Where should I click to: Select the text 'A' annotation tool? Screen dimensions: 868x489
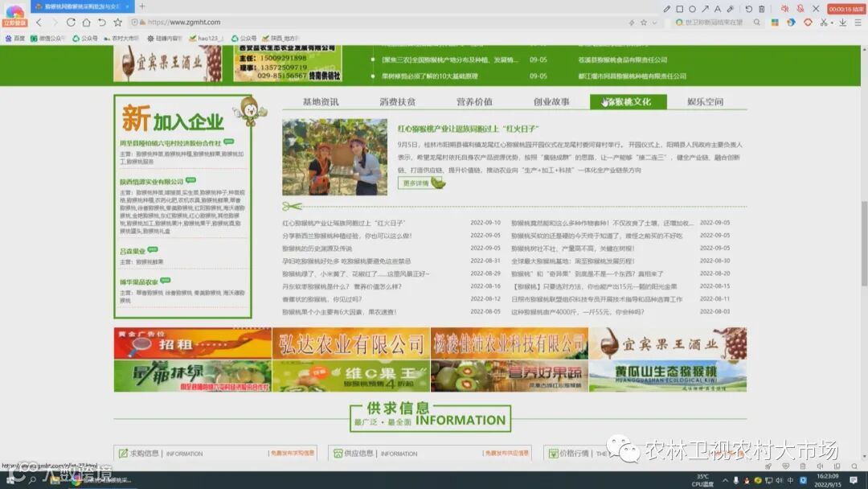[718, 9]
